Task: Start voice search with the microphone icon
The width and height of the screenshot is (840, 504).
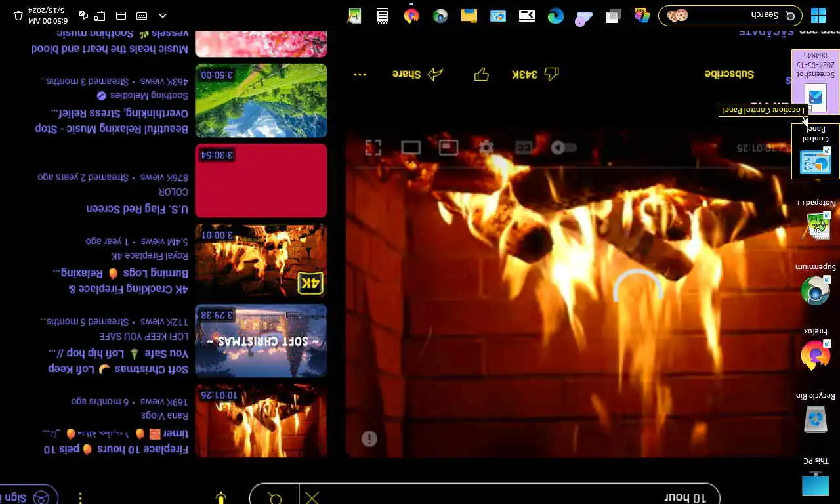Action: pos(221,497)
